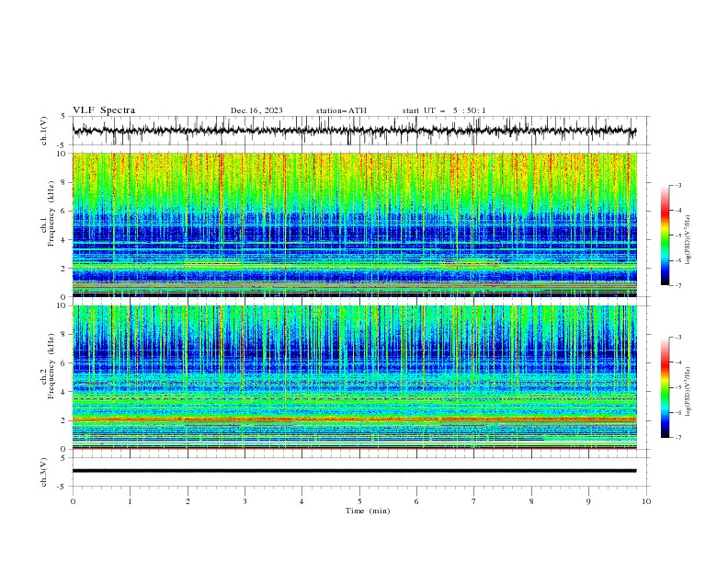Select the "start UT = 5 : 50: 1" text
The height and width of the screenshot is (563, 728).
444,110
